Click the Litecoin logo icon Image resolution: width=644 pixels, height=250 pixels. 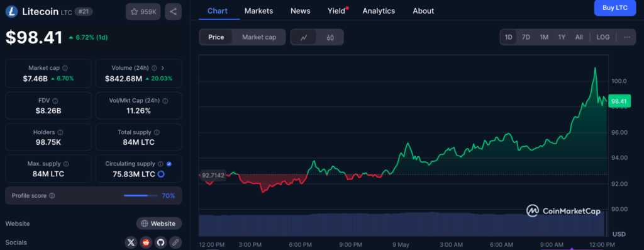tap(11, 11)
